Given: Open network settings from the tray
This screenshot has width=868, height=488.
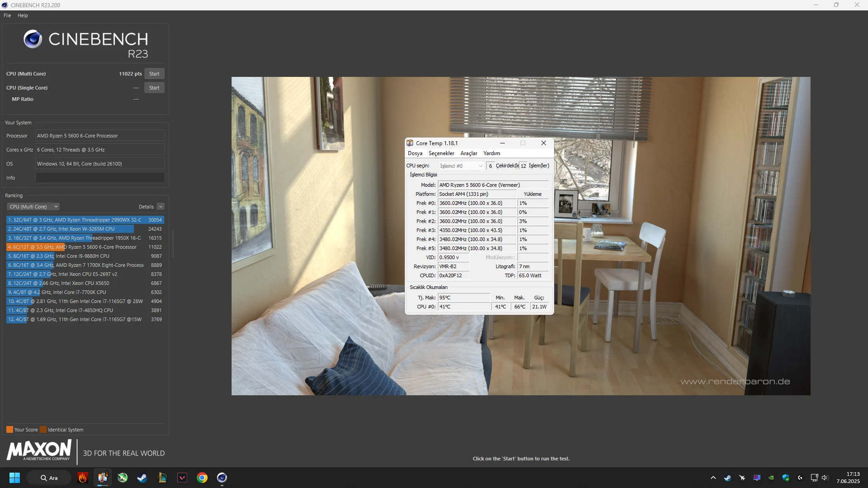Looking at the screenshot, I should pyautogui.click(x=814, y=478).
